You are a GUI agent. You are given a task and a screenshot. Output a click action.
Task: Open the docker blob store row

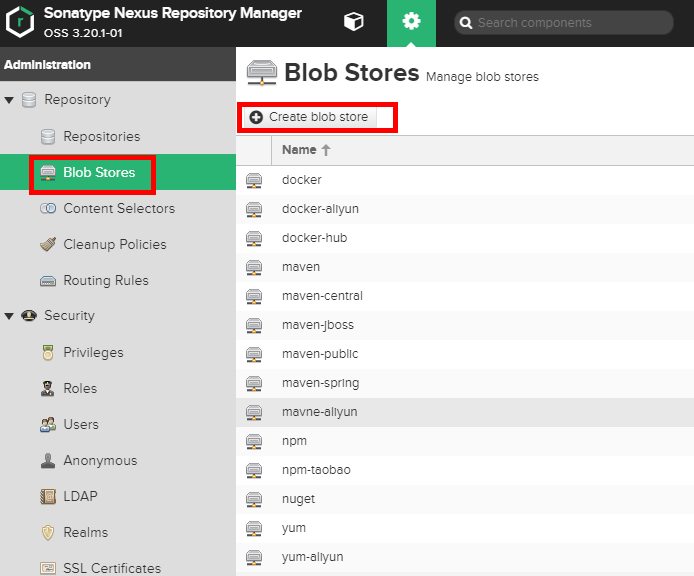pyautogui.click(x=465, y=180)
